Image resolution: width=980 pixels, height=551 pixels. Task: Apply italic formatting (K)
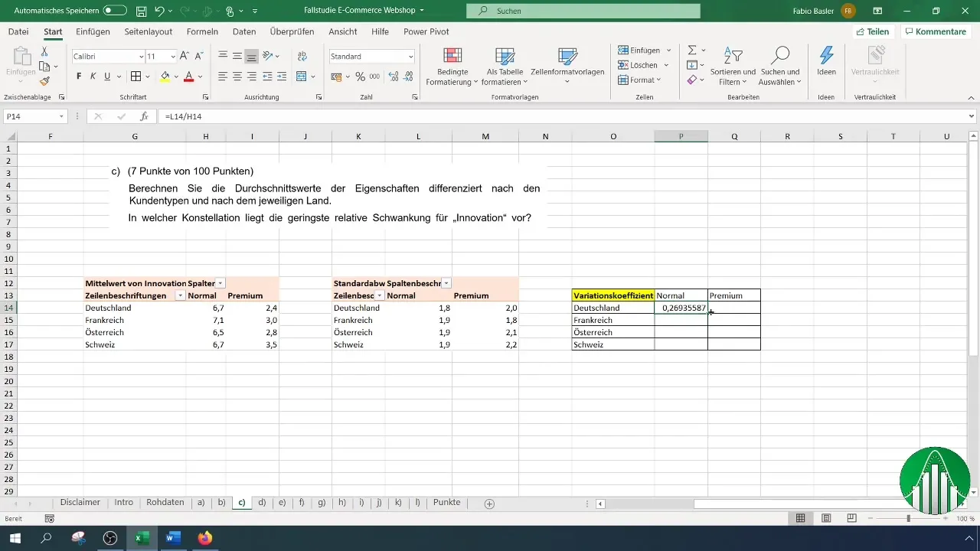(93, 77)
